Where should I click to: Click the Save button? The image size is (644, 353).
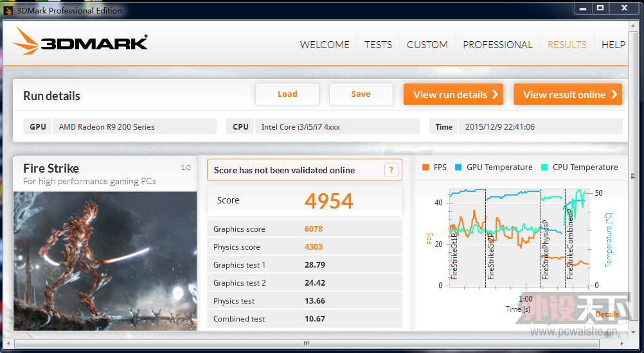tap(361, 94)
